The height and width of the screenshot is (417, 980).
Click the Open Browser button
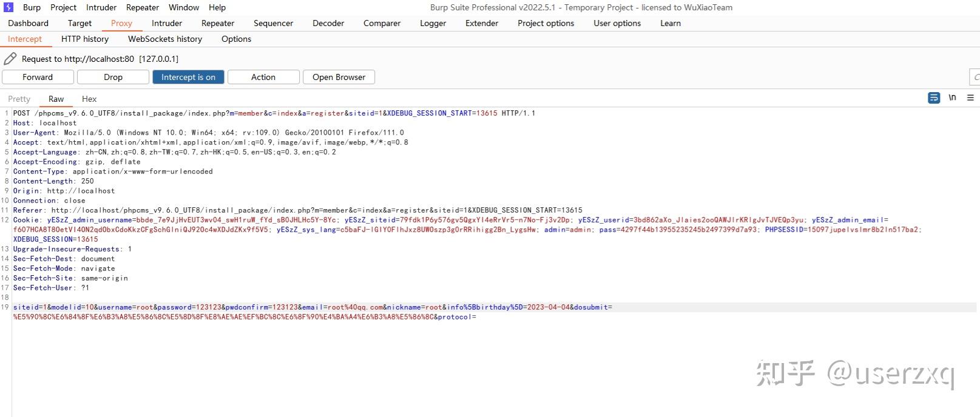click(x=339, y=77)
